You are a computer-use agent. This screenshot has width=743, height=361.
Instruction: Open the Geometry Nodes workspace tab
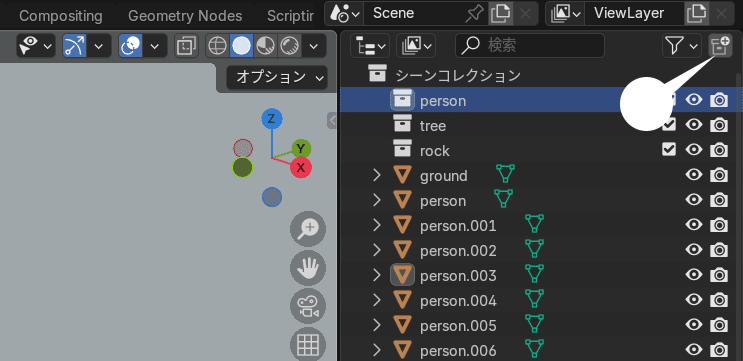[x=185, y=16]
